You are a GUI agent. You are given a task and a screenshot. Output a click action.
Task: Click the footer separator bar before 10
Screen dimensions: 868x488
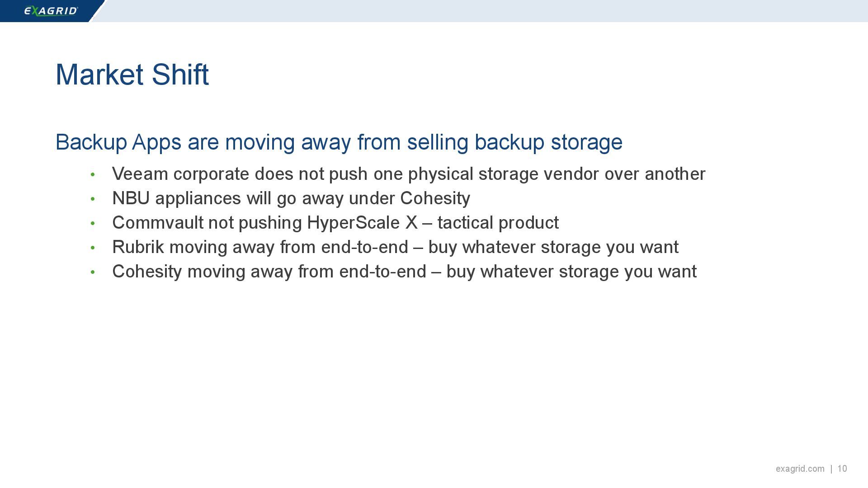(x=831, y=469)
